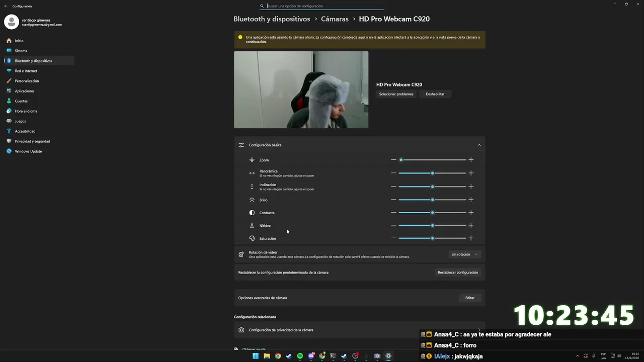Open Configuración de privacidad de la cámara

tap(359, 330)
